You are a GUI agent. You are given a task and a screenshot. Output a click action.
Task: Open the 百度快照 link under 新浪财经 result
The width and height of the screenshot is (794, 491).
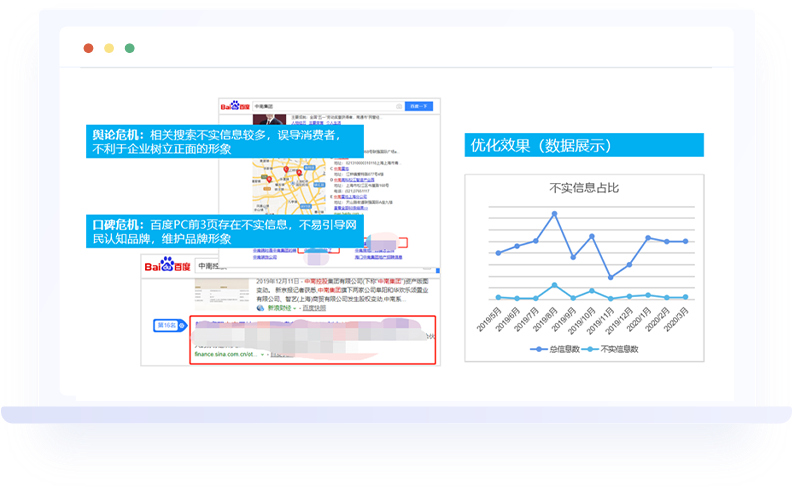314,308
